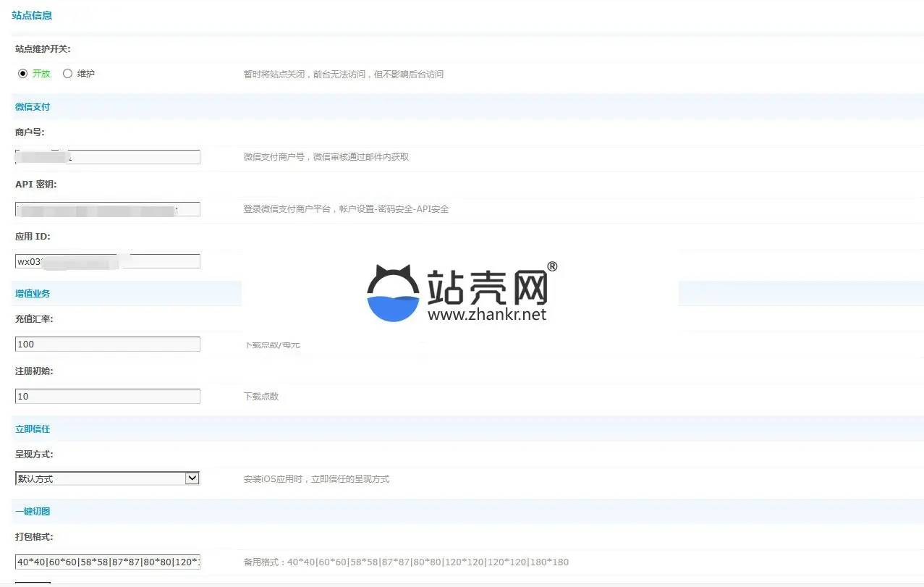
Task: Select the 开放 radio button
Action: pos(22,74)
